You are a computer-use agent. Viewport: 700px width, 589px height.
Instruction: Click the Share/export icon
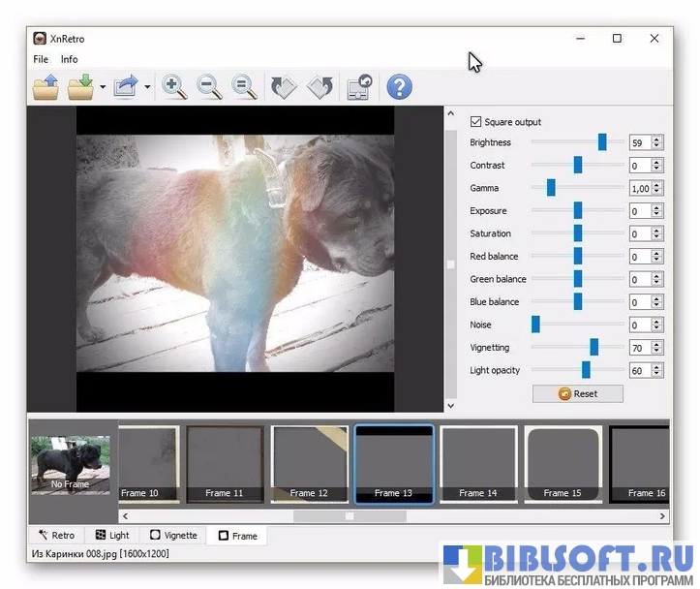tap(126, 87)
